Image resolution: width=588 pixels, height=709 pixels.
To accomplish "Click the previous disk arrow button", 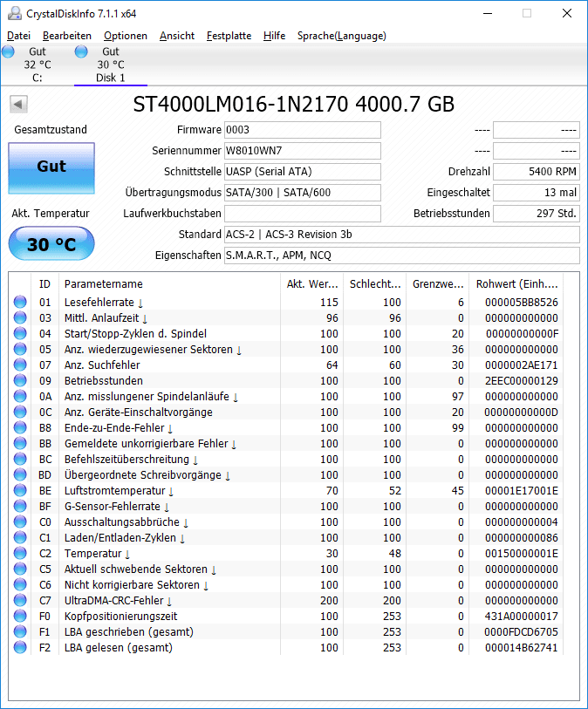I will pyautogui.click(x=18, y=104).
